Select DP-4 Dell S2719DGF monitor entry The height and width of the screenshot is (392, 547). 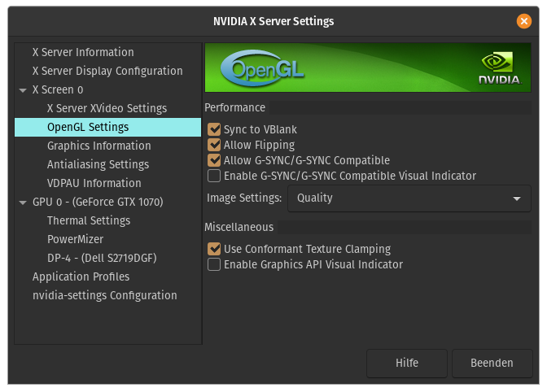click(x=102, y=258)
